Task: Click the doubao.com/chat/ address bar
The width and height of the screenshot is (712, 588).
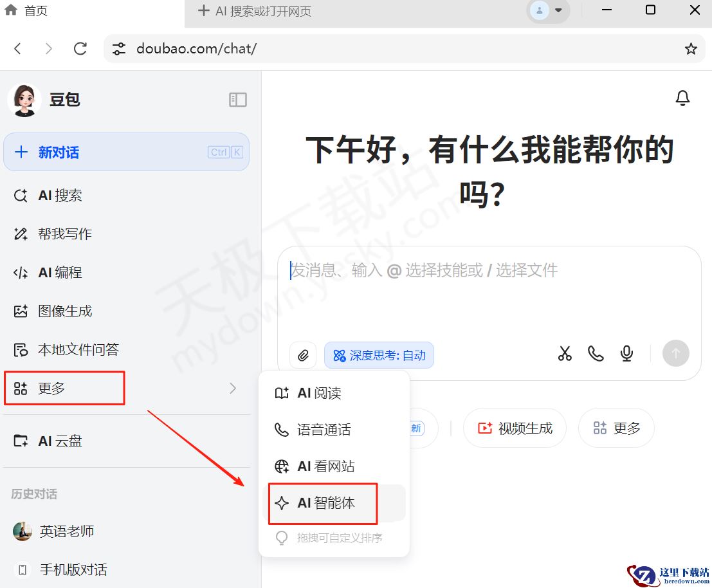Action: 404,49
